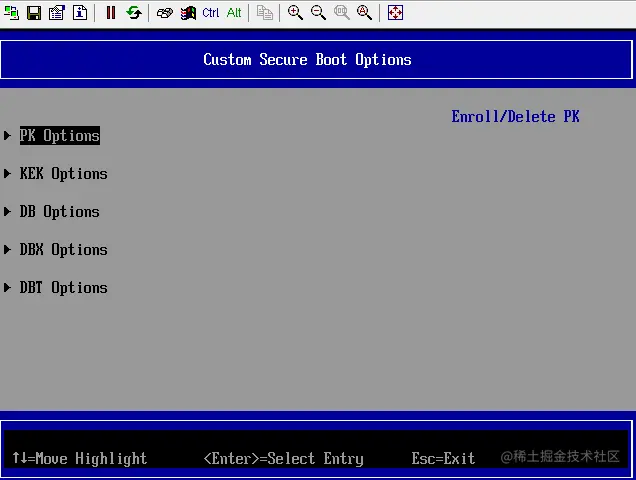Open DBT Options
The image size is (636, 480).
click(x=64, y=288)
